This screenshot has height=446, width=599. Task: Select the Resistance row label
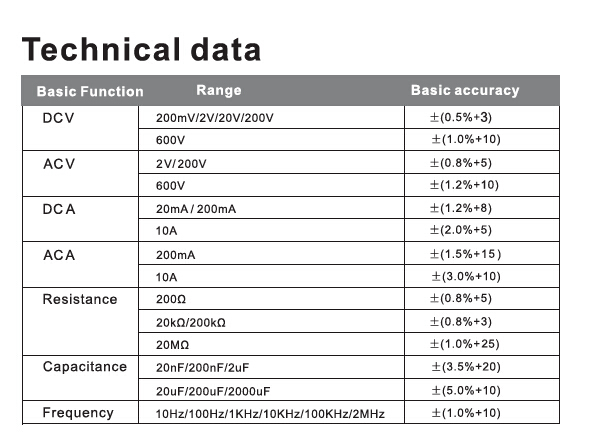click(80, 299)
